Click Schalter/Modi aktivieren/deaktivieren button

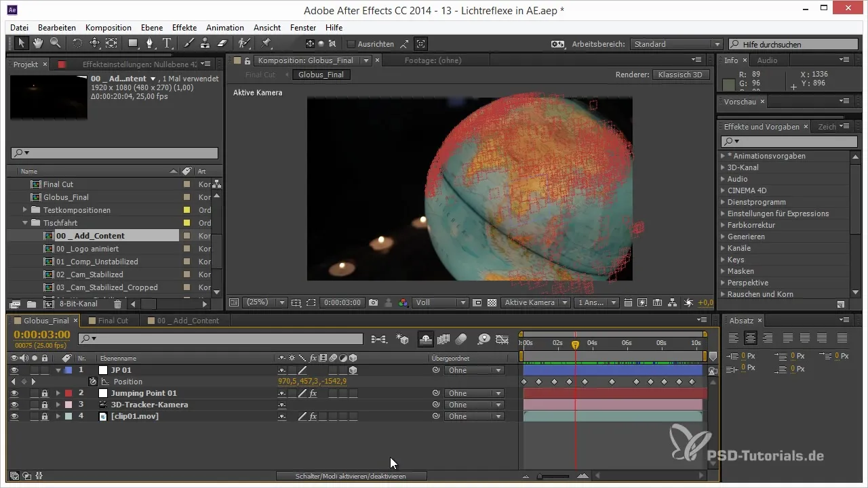(351, 476)
